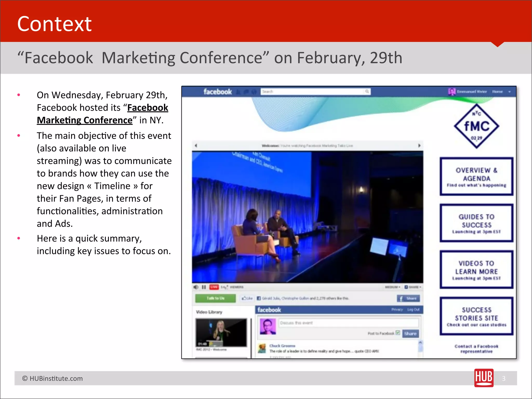This screenshot has width=532, height=399.
Task: Click the Share button in comment box
Action: tap(410, 334)
